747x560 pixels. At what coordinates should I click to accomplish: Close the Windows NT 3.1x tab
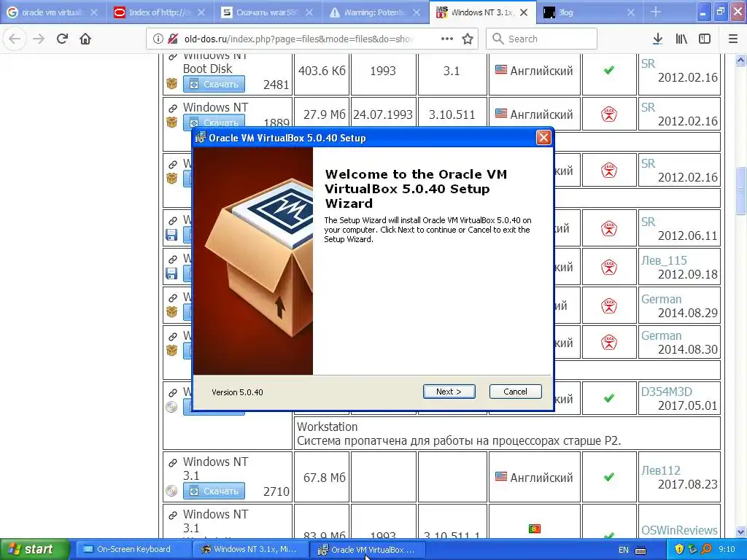click(x=524, y=12)
